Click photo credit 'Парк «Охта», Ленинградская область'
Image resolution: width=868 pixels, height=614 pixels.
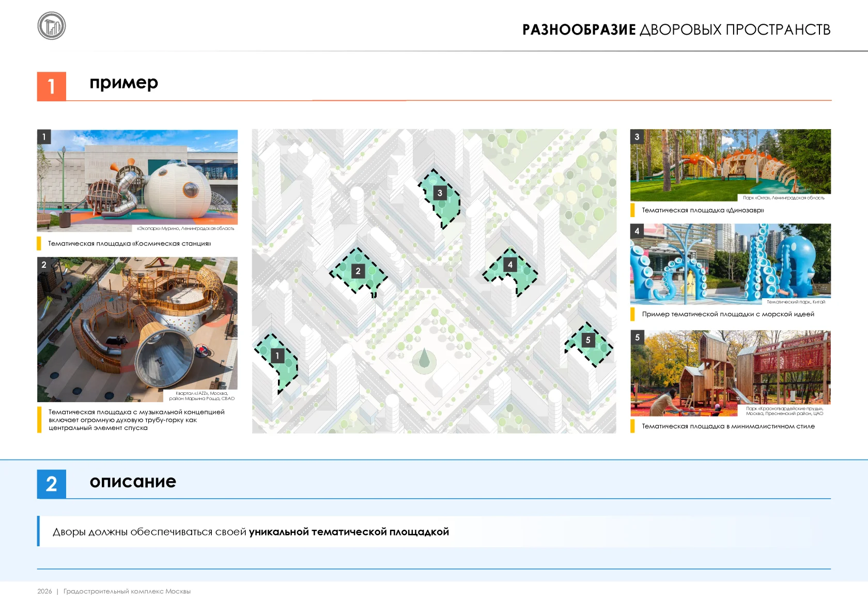(x=784, y=198)
